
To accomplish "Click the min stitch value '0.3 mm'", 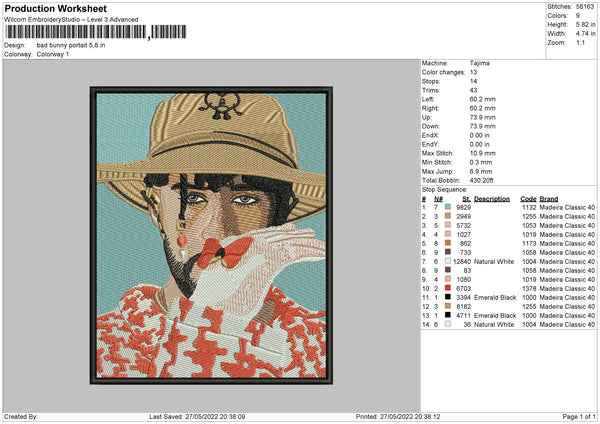I will pyautogui.click(x=481, y=162).
